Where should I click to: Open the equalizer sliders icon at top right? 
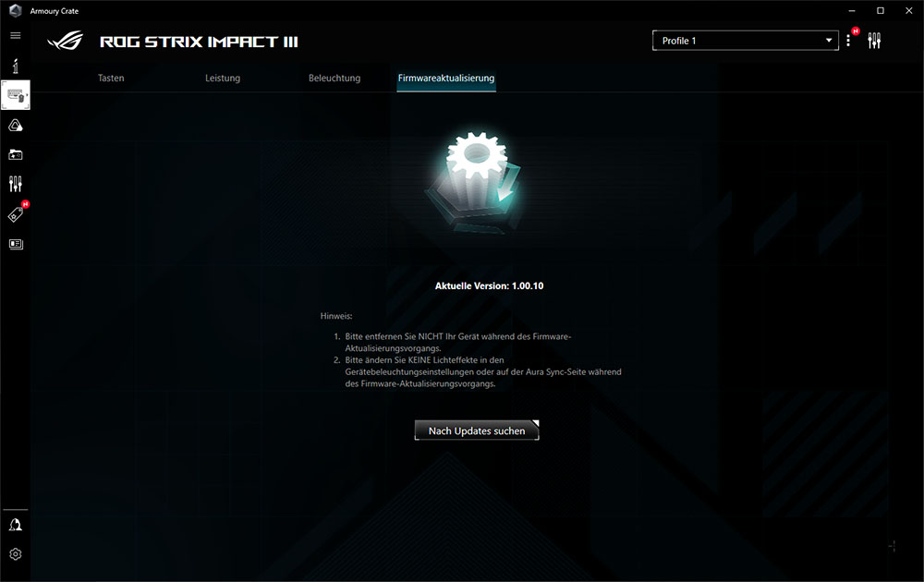coord(874,41)
